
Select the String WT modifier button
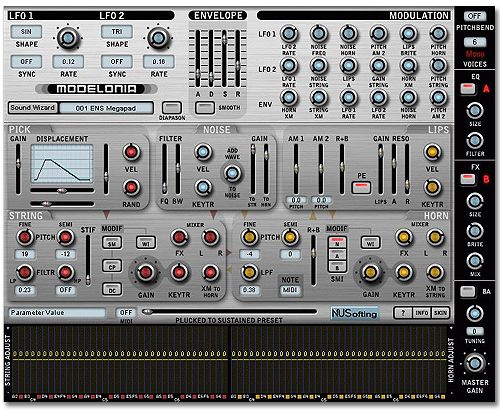[x=146, y=243]
